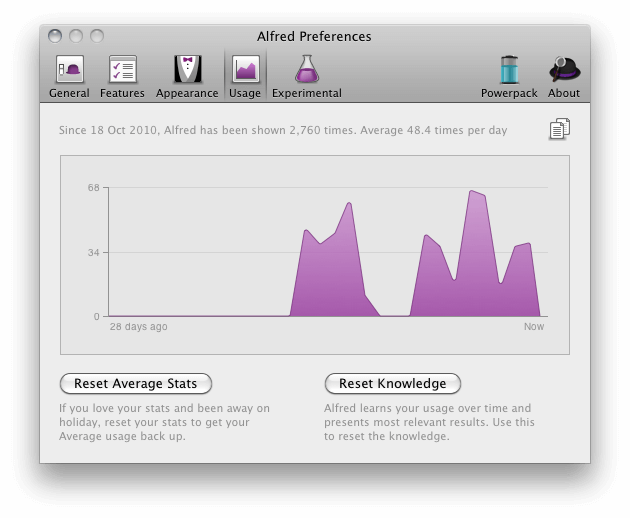Click the 'Alfred learns your usage' description

429,422
